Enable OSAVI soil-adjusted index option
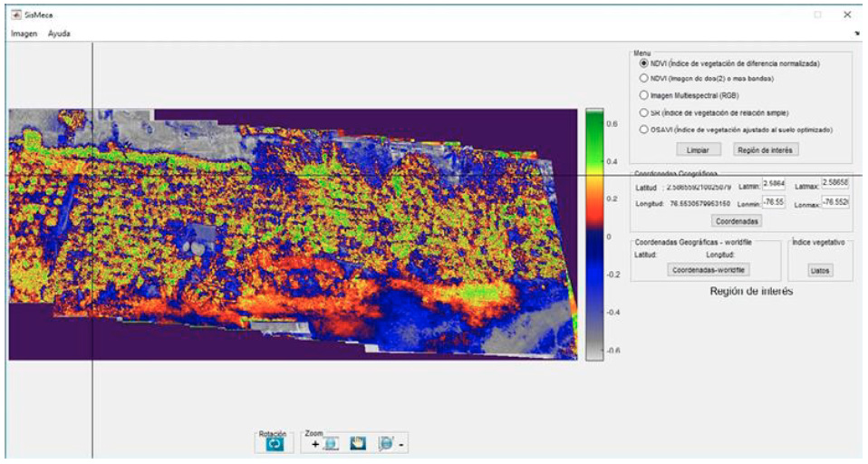Screen dimensions: 868x464 pyautogui.click(x=644, y=130)
